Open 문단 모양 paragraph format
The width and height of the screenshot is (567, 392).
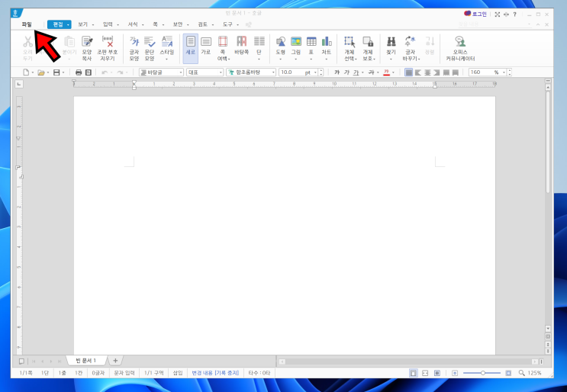(x=150, y=48)
